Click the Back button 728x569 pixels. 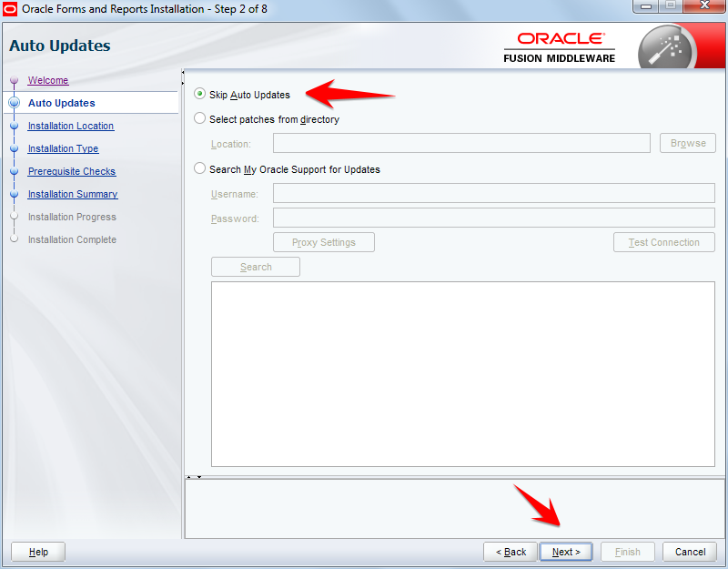click(511, 552)
